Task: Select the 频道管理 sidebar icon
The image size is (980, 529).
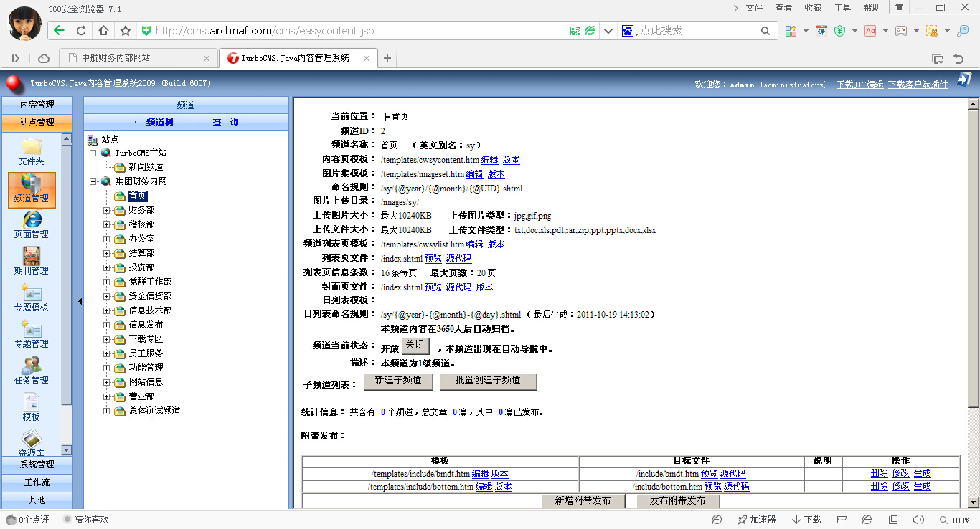Action: click(31, 190)
